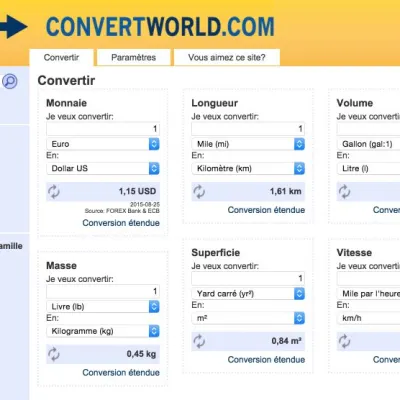The width and height of the screenshot is (400, 400).
Task: Click the Masse section title
Action: [61, 266]
